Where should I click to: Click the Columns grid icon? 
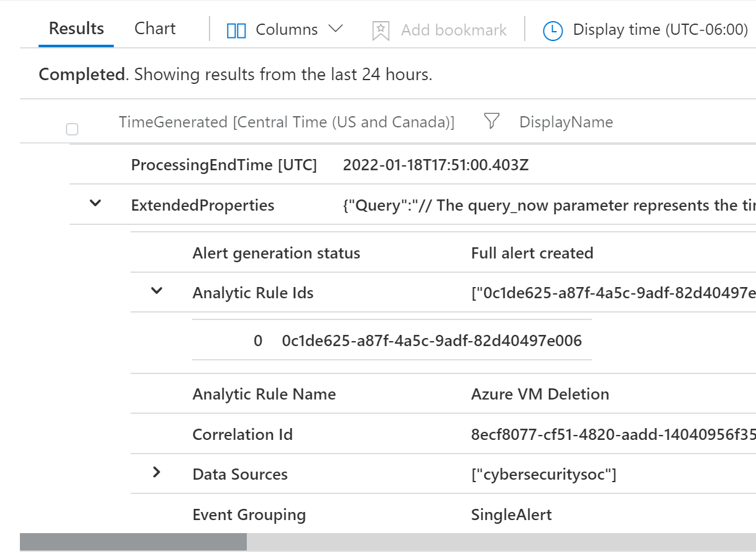(236, 30)
